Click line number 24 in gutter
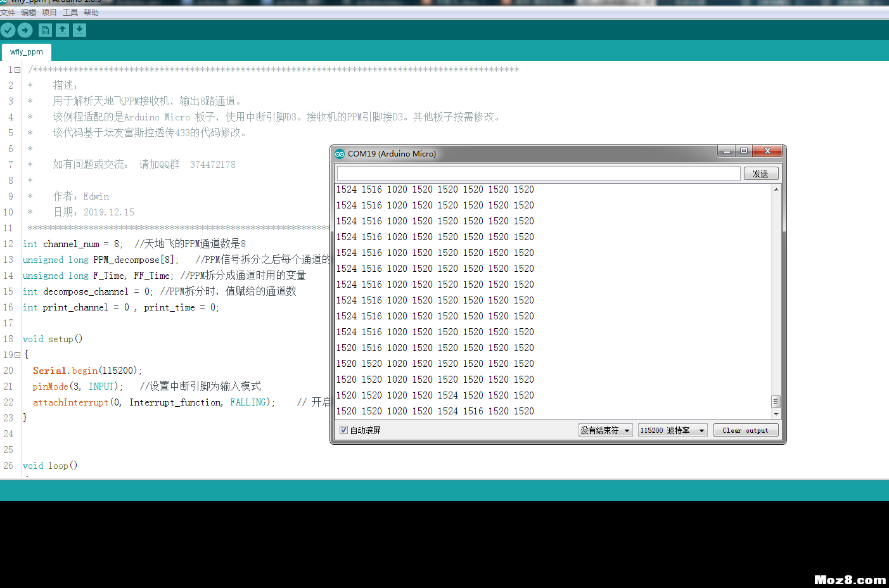The height and width of the screenshot is (588, 889). point(8,434)
